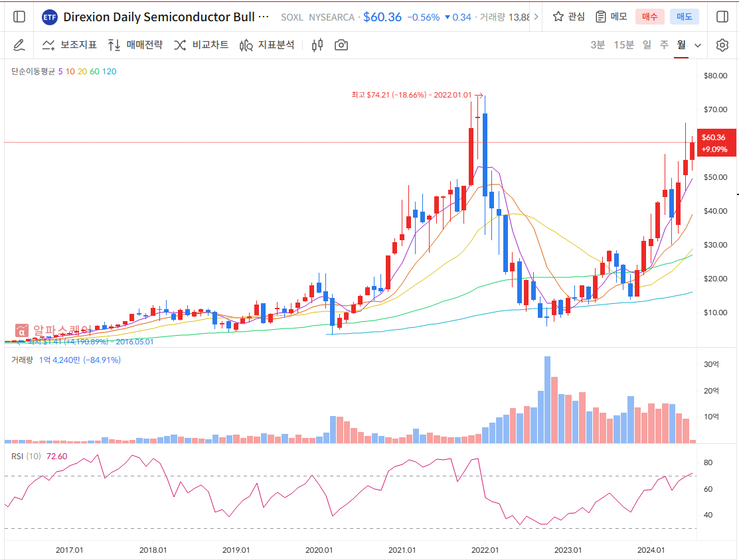Select the 5-period moving average value
Image resolution: width=739 pixels, height=560 pixels.
point(60,72)
